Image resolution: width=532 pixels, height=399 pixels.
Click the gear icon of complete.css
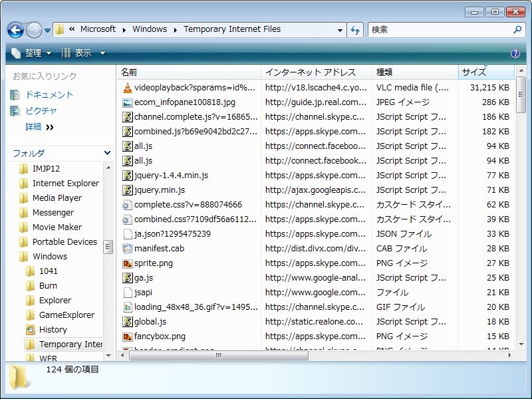pos(127,205)
